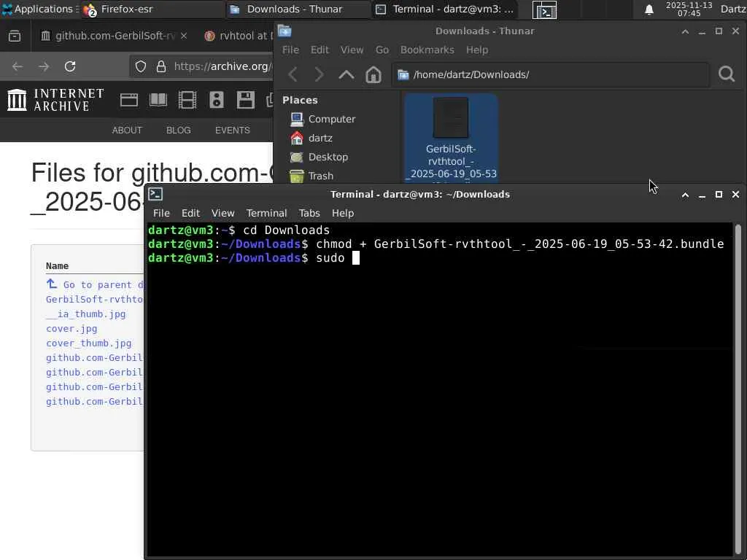Open the Internet Archive video film icon
747x560 pixels.
point(187,100)
